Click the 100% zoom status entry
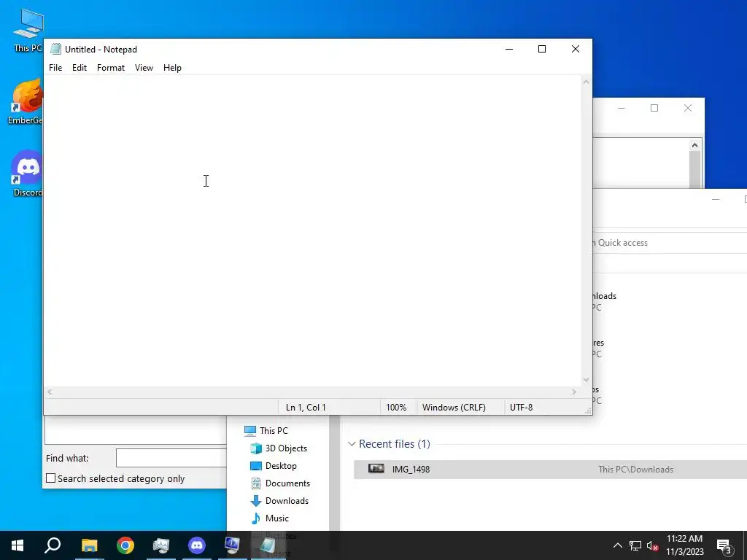Screen dimensions: 747x560 point(396,407)
